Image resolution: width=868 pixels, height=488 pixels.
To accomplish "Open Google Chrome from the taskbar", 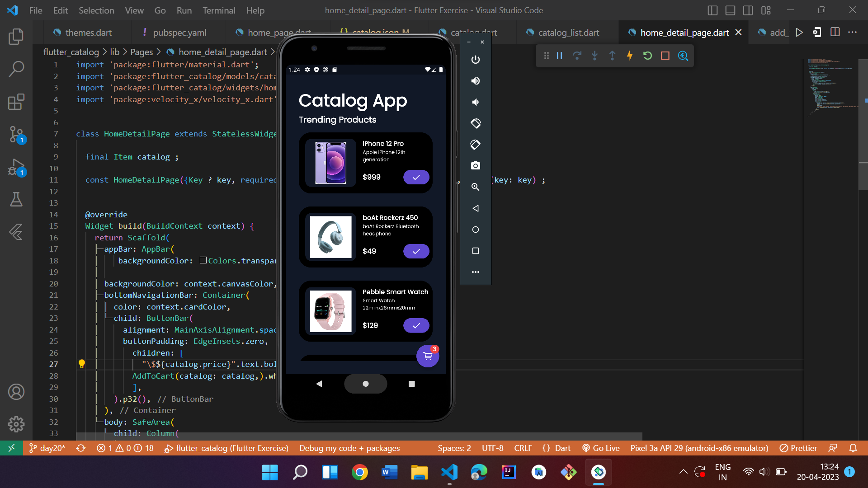I will [x=359, y=472].
